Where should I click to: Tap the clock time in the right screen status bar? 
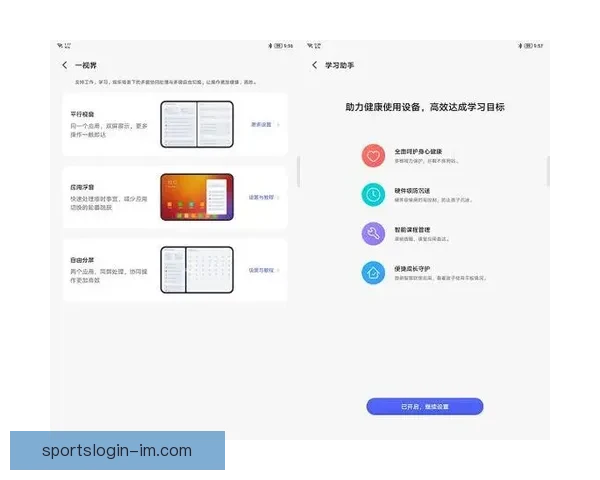point(538,46)
